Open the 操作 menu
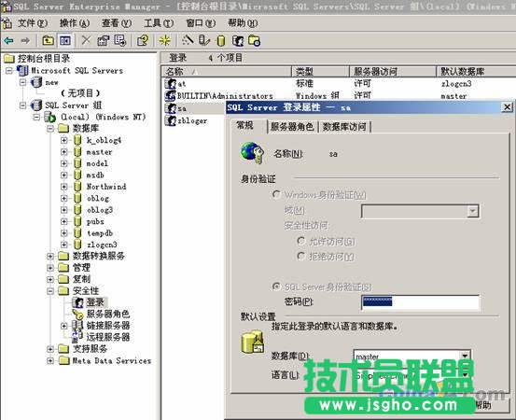 75,23
